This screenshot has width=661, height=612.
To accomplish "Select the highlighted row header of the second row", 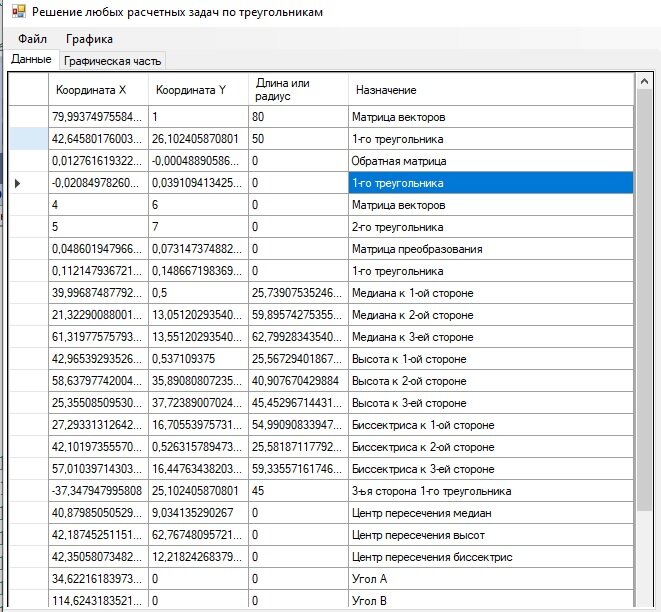I will click(x=29, y=139).
